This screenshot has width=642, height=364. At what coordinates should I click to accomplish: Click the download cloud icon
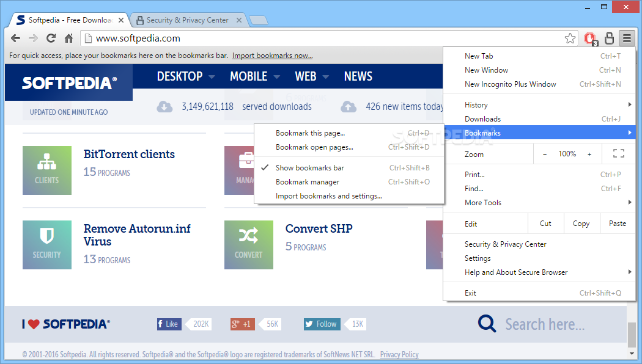[164, 107]
